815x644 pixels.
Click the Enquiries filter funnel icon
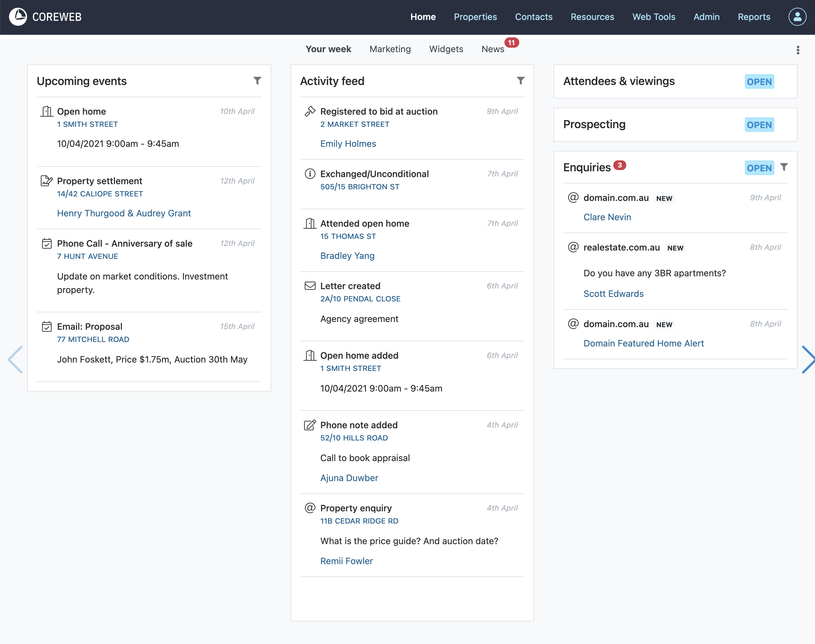point(784,167)
